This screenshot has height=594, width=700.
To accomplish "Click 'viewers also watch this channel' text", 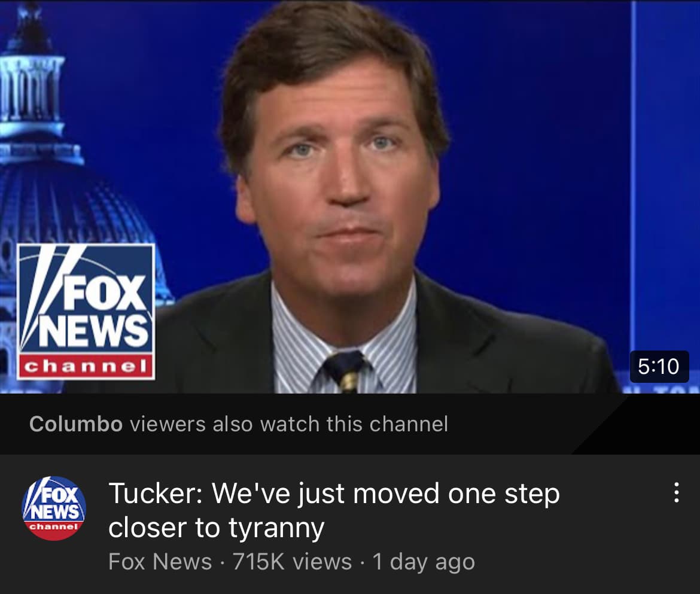I will 289,424.
